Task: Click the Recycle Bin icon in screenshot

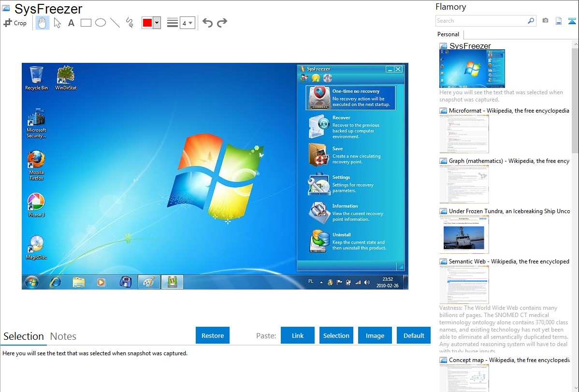Action: pos(36,78)
